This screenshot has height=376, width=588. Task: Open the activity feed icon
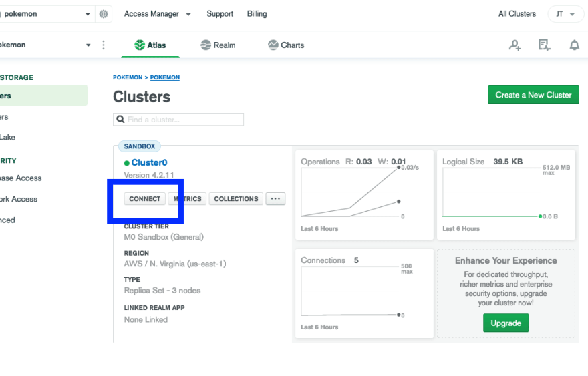(x=544, y=45)
